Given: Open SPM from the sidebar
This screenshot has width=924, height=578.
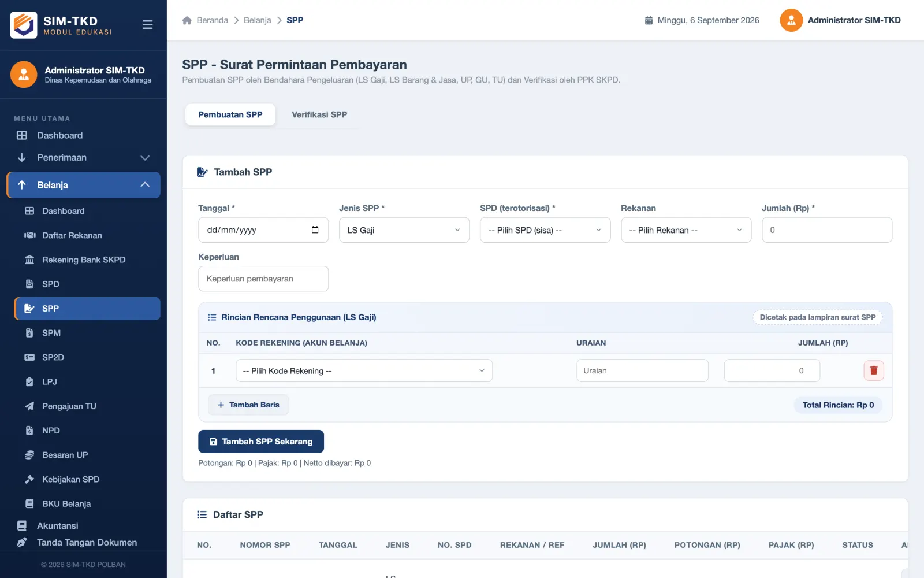Looking at the screenshot, I should point(87,333).
